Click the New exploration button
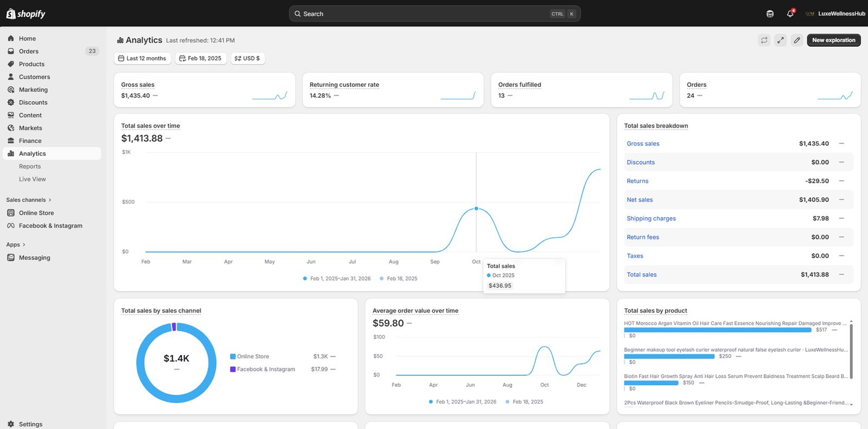The image size is (868, 429). [833, 40]
